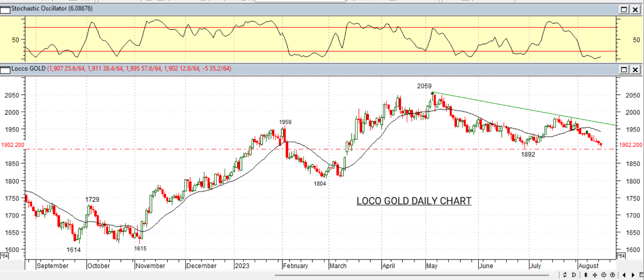The width and height of the screenshot is (644, 280).
Task: Click the '64 fraction marker at bottom-right axis corner
Action: coord(621,256)
